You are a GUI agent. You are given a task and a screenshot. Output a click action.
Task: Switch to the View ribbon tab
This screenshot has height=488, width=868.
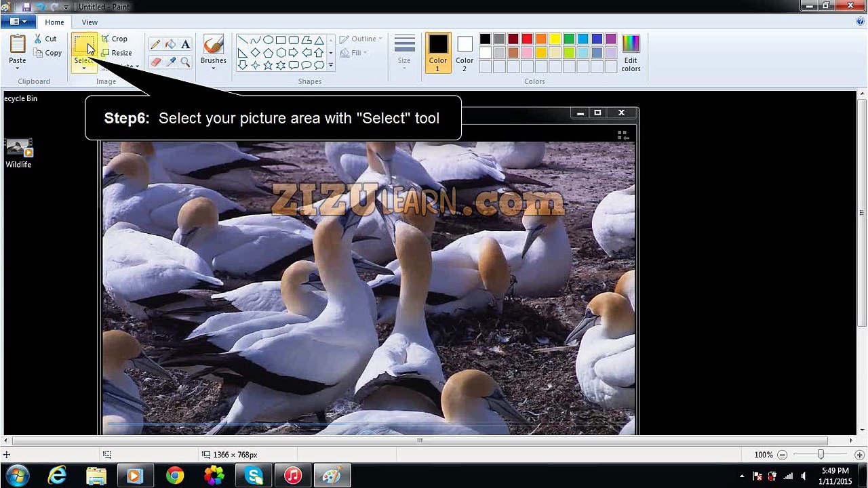point(90,22)
